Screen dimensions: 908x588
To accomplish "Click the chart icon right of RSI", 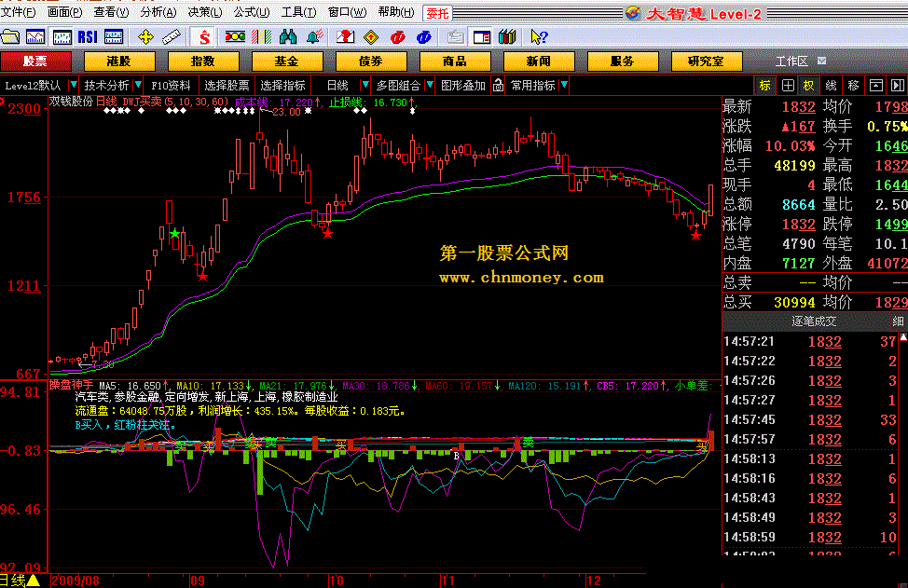I will pos(114,37).
